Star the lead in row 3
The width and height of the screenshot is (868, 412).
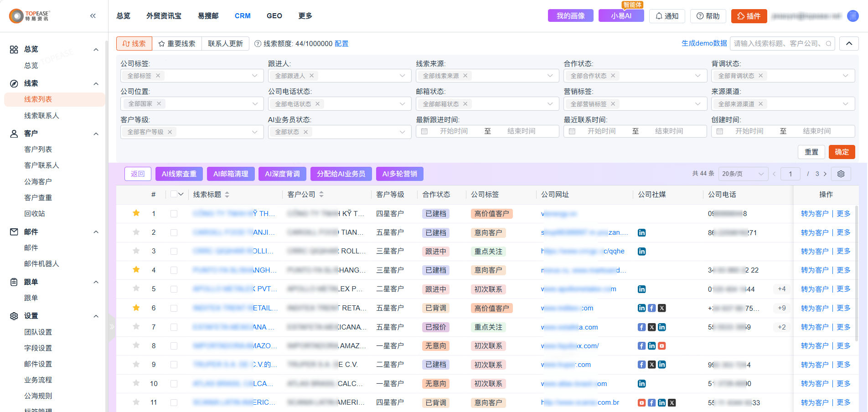(x=136, y=251)
